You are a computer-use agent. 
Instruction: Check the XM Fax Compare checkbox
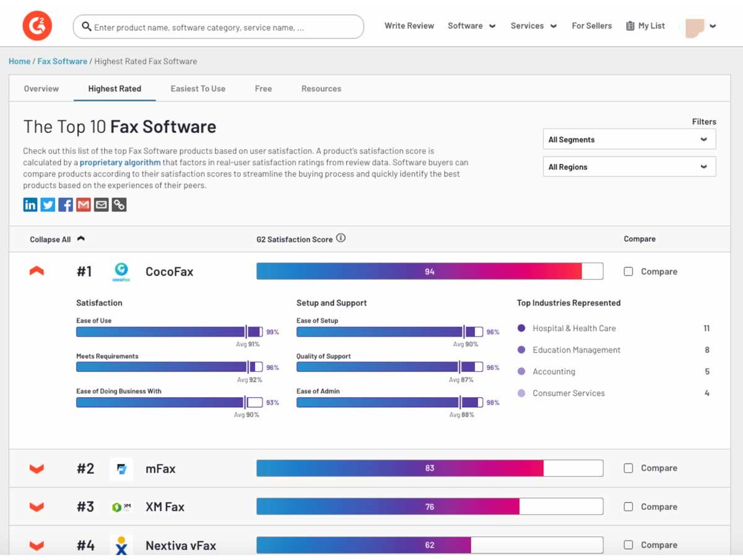point(628,507)
